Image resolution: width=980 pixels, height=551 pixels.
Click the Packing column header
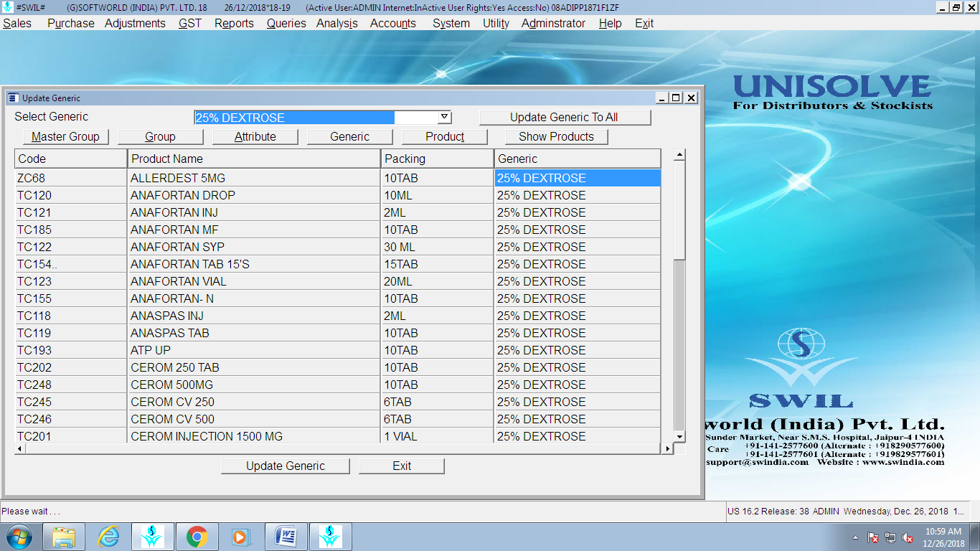click(438, 159)
